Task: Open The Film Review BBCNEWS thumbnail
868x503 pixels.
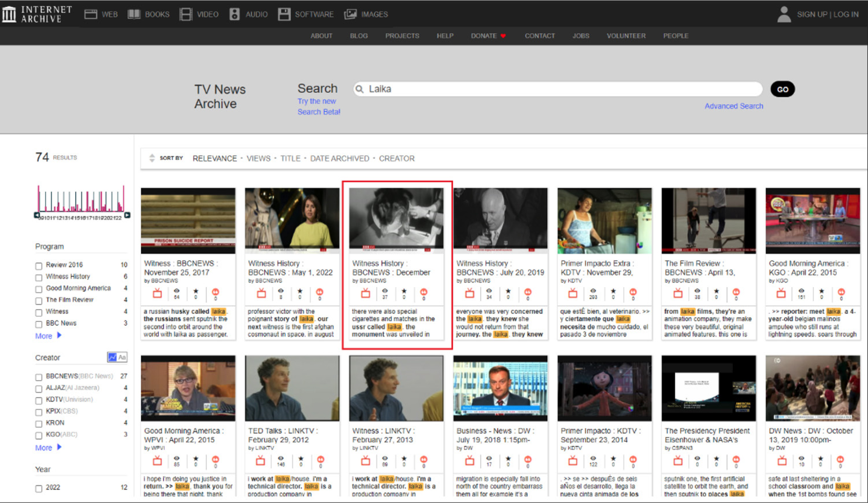Action: click(x=709, y=221)
